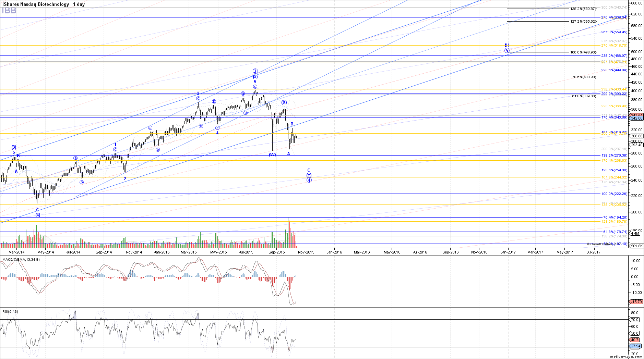Click the Jul-2017 date on time axis

(593, 252)
